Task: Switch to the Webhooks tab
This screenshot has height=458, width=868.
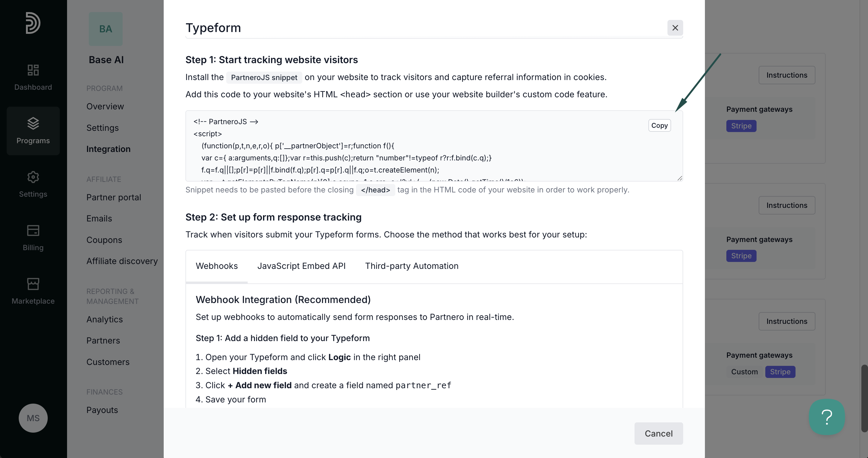Action: pos(217,266)
